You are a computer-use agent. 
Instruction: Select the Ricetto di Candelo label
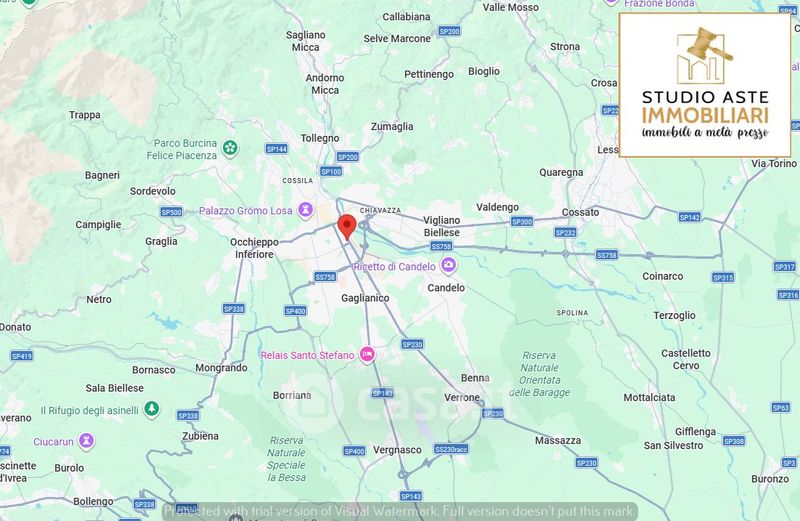[394, 266]
